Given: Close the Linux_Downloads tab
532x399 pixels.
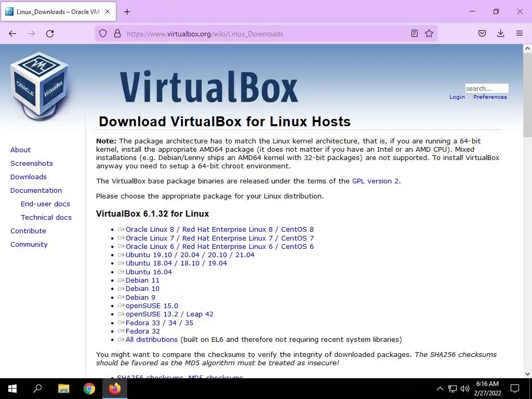Looking at the screenshot, I should pos(108,11).
